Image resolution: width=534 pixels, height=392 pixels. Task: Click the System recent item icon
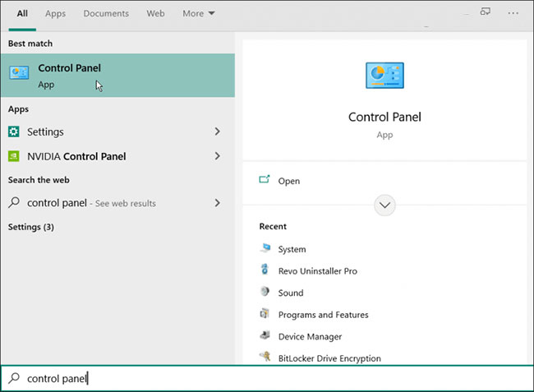click(x=265, y=248)
